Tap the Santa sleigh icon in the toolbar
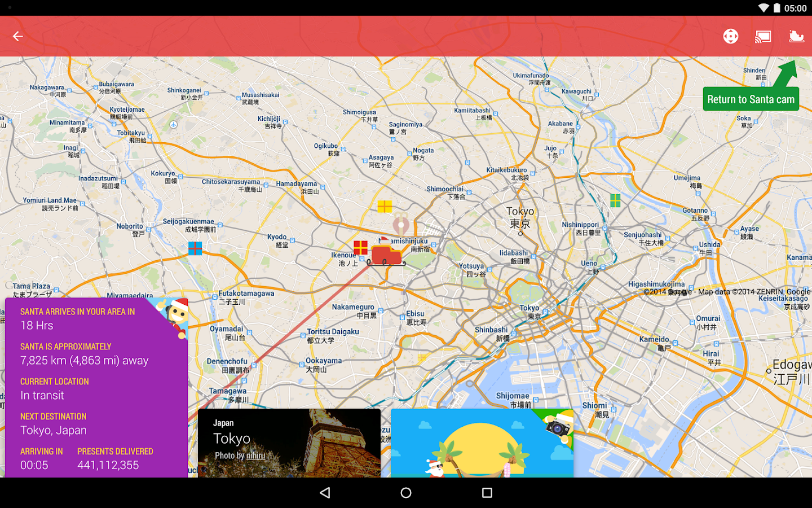Viewport: 812px width, 508px height. point(796,36)
